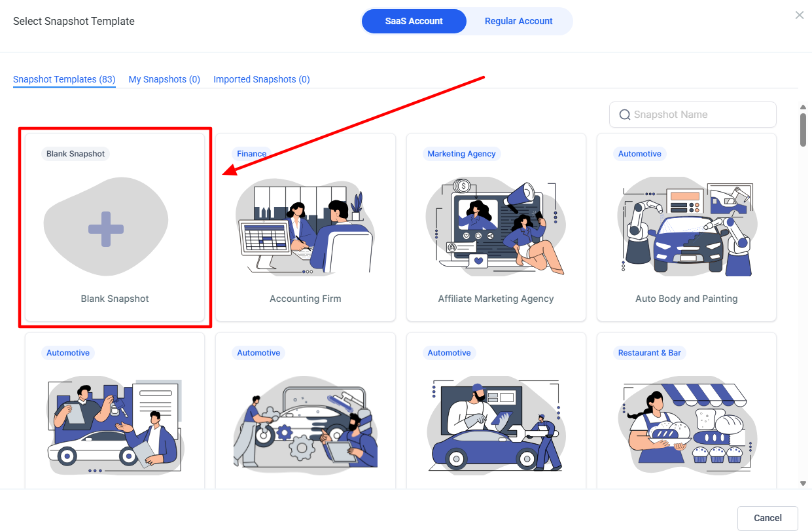Click the search magnifier icon
Image resolution: width=812 pixels, height=531 pixels.
(x=624, y=115)
